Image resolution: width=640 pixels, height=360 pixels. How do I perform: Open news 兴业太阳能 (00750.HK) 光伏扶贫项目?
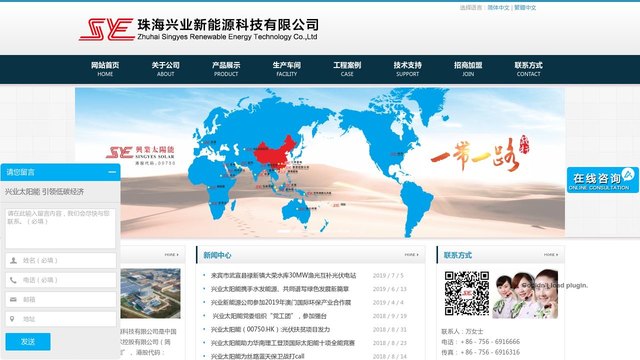click(270, 329)
